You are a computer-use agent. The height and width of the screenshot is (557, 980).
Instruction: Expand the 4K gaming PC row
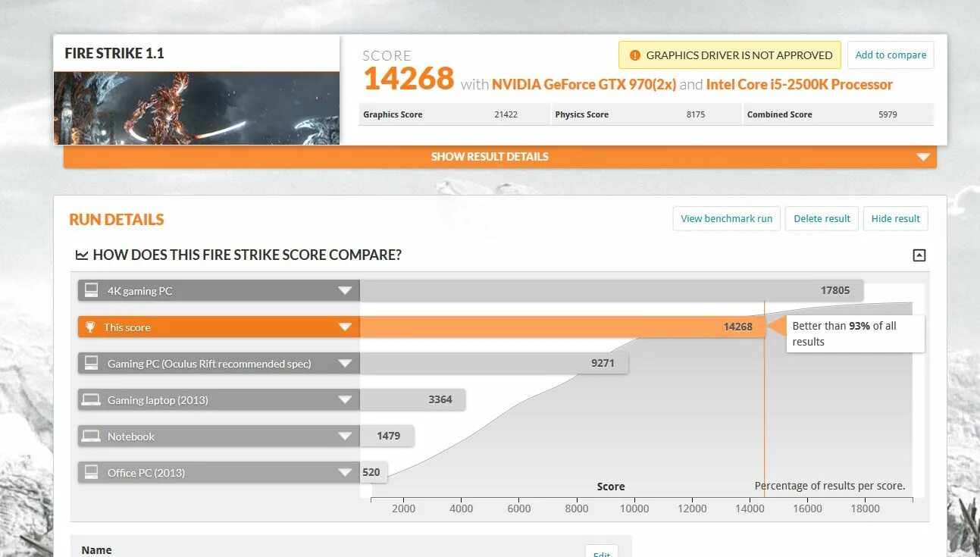[345, 291]
